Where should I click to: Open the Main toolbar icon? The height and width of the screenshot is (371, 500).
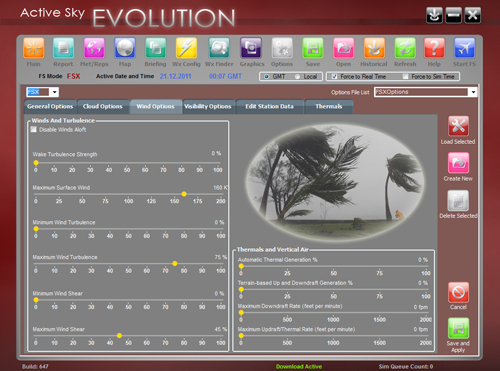(x=34, y=48)
